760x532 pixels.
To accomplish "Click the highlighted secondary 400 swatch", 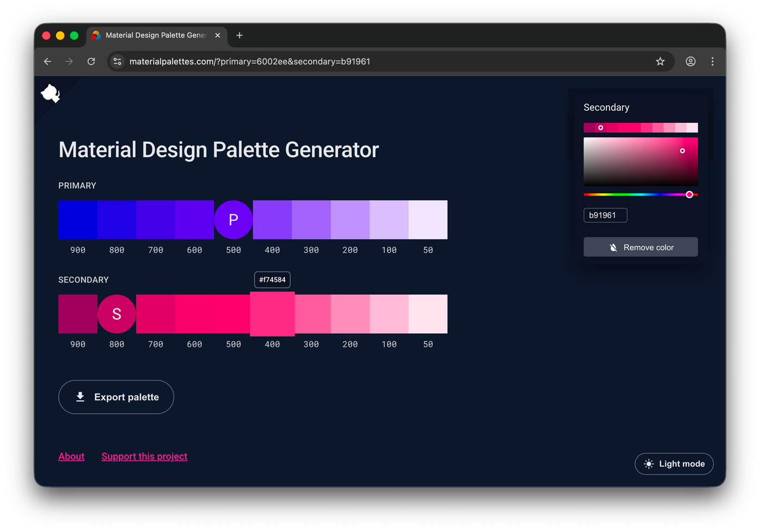I will point(273,314).
